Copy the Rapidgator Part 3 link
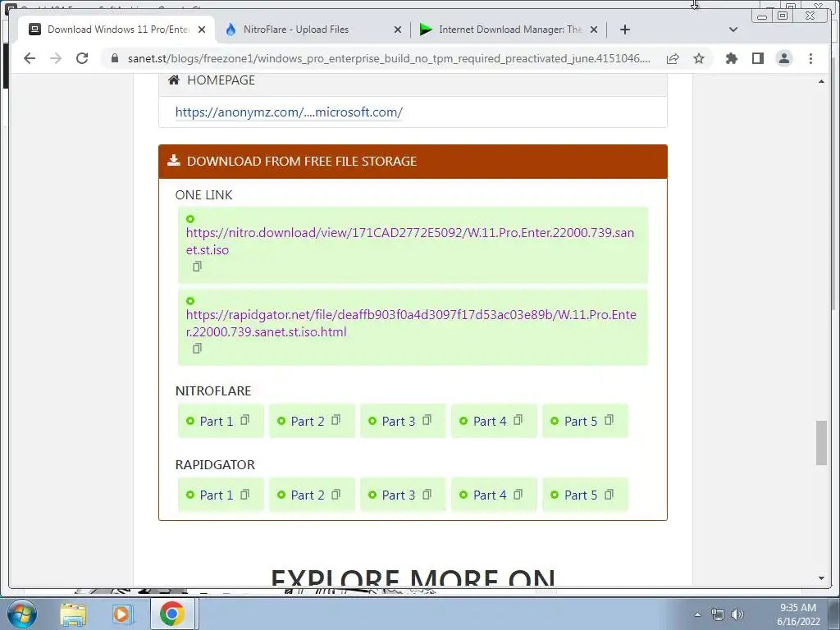 427,494
